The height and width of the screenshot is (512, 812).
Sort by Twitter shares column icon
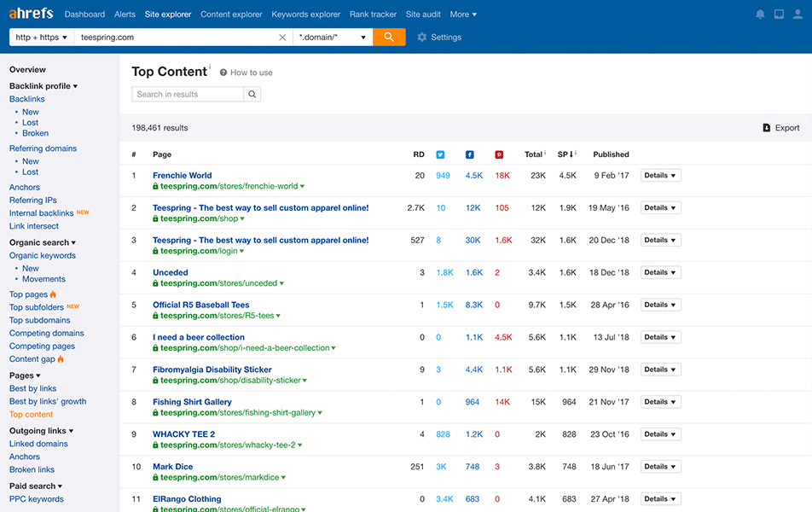tap(440, 154)
